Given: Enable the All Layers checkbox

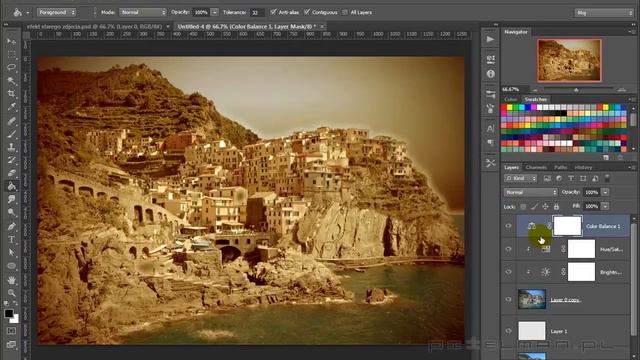Looking at the screenshot, I should (x=345, y=12).
